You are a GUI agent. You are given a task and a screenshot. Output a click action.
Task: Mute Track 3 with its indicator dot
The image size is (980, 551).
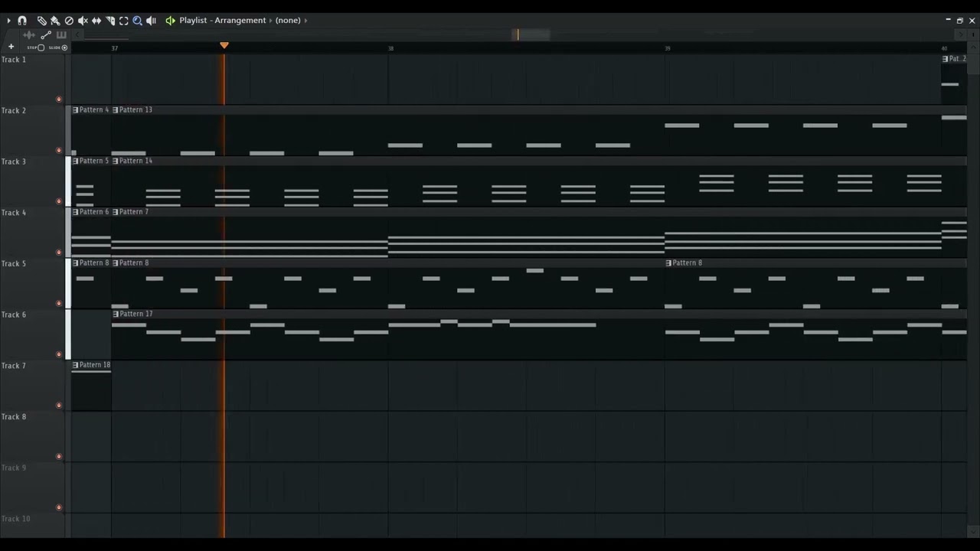[59, 201]
